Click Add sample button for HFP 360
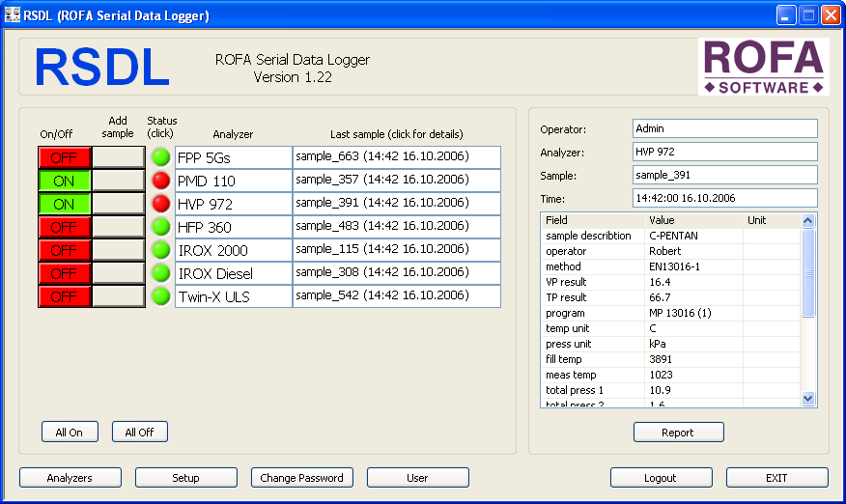 coord(118,227)
